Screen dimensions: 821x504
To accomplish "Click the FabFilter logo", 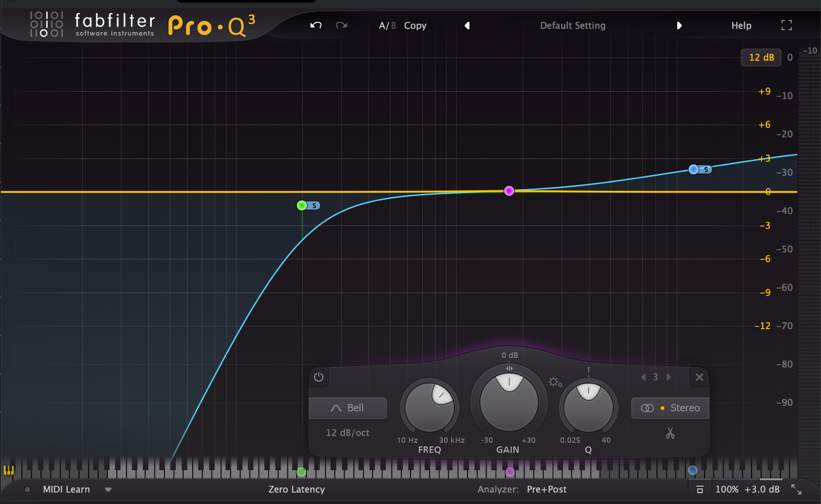I will [93, 24].
